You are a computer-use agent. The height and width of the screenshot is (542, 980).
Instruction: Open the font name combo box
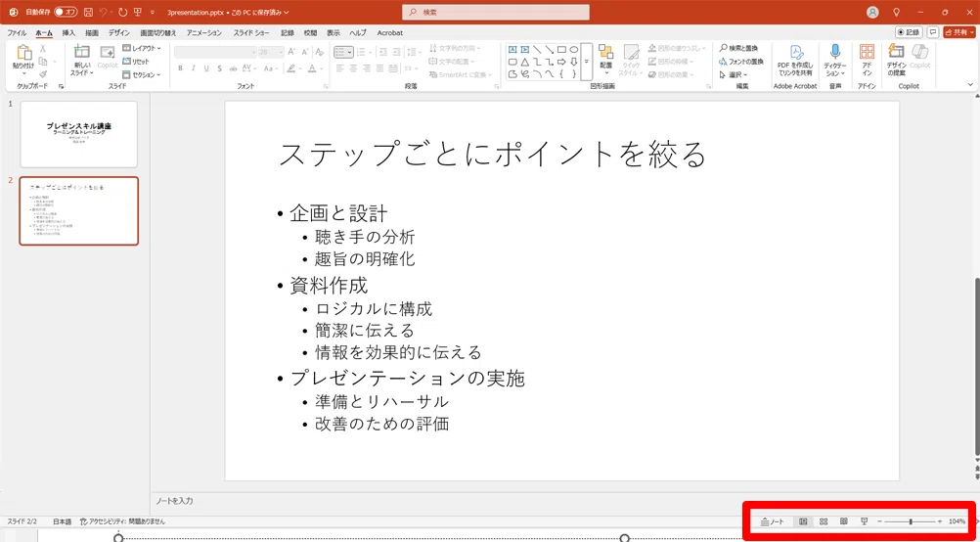tap(215, 52)
